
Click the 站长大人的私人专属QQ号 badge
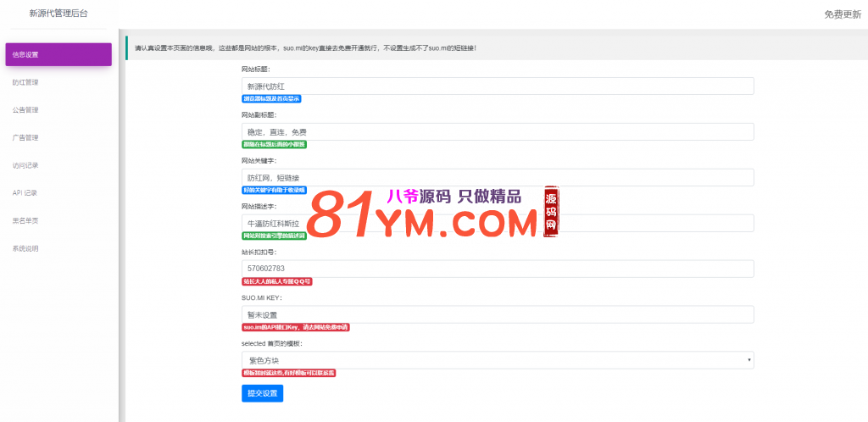coord(277,281)
